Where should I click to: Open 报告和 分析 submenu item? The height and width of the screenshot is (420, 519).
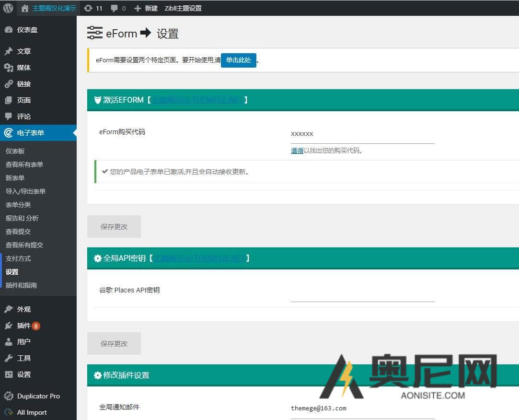[22, 218]
